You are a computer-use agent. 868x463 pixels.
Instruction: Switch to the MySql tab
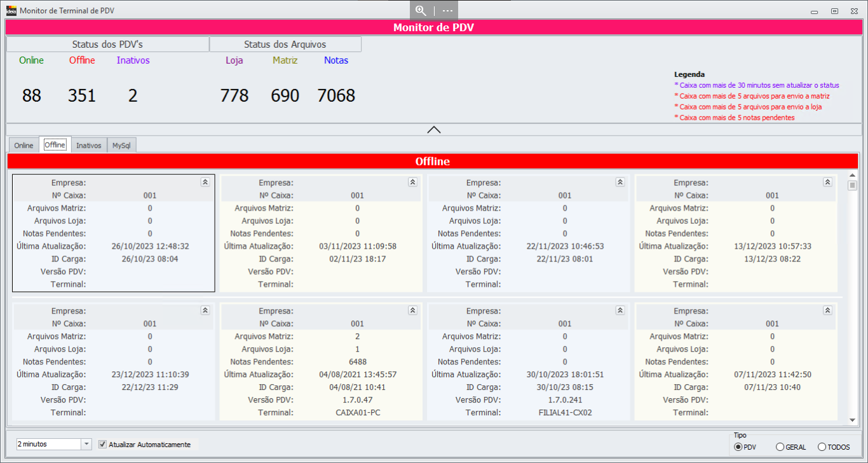coord(121,145)
